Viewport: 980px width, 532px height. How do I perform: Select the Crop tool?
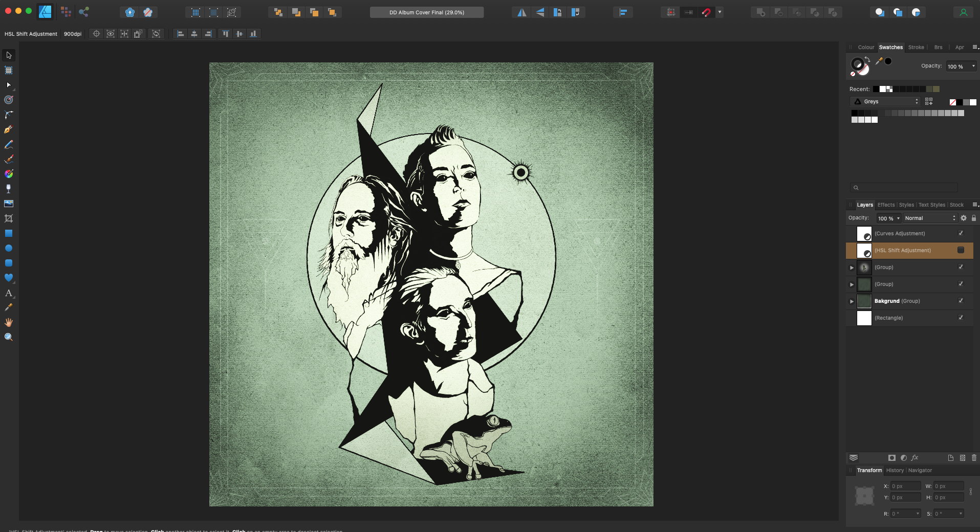pyautogui.click(x=9, y=218)
